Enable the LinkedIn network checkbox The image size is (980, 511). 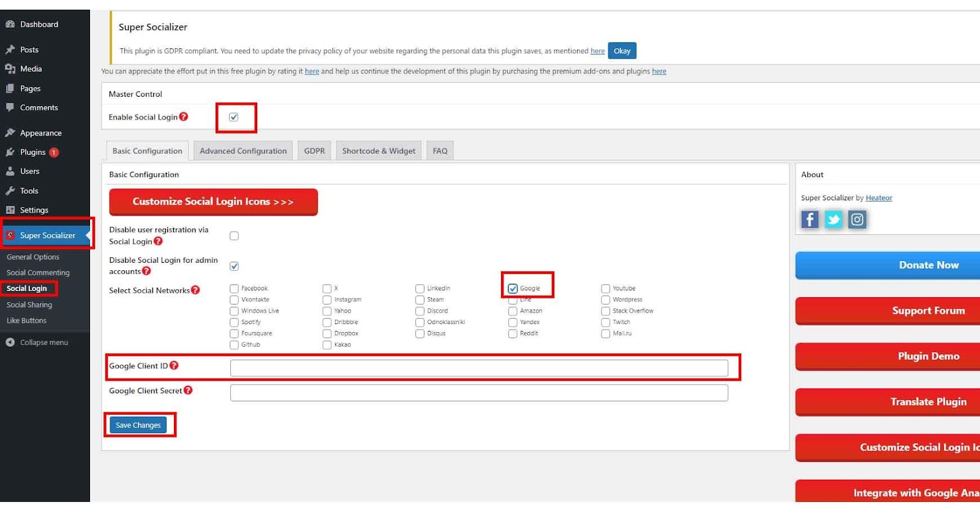pyautogui.click(x=420, y=289)
